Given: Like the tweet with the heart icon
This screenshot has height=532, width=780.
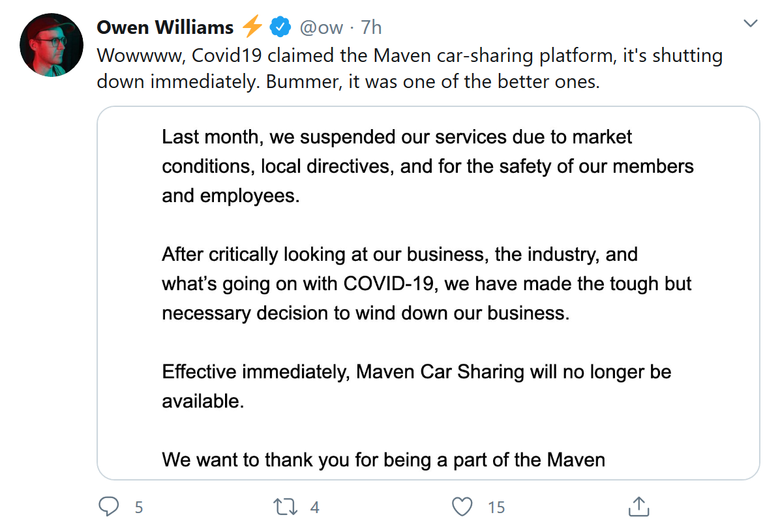Looking at the screenshot, I should click(x=462, y=507).
